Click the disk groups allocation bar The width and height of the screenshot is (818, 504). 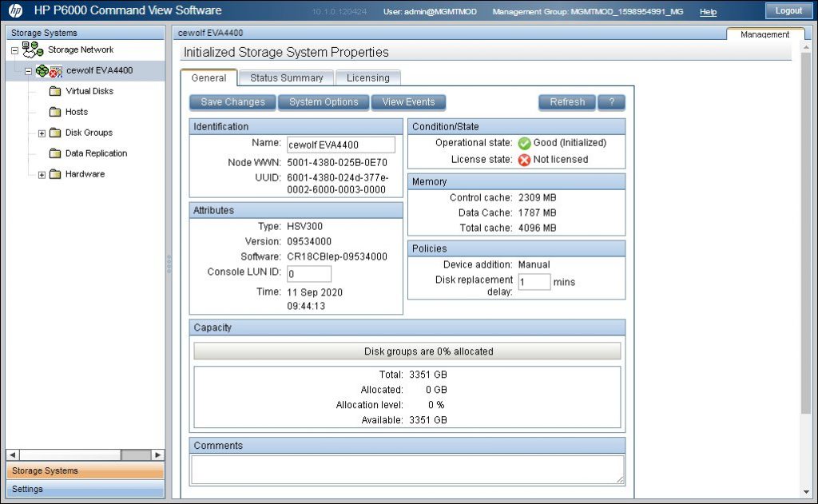[407, 351]
